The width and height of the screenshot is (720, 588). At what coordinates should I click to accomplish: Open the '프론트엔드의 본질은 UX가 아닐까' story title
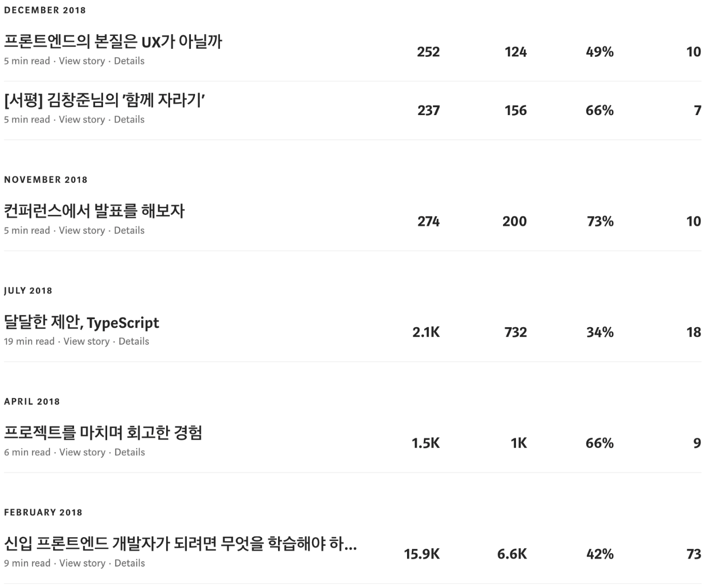[113, 42]
